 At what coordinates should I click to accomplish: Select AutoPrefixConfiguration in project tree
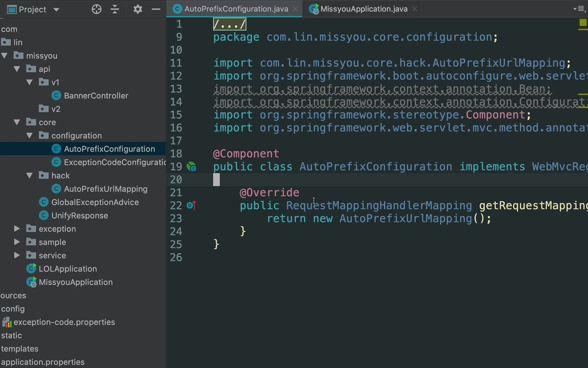coord(109,149)
